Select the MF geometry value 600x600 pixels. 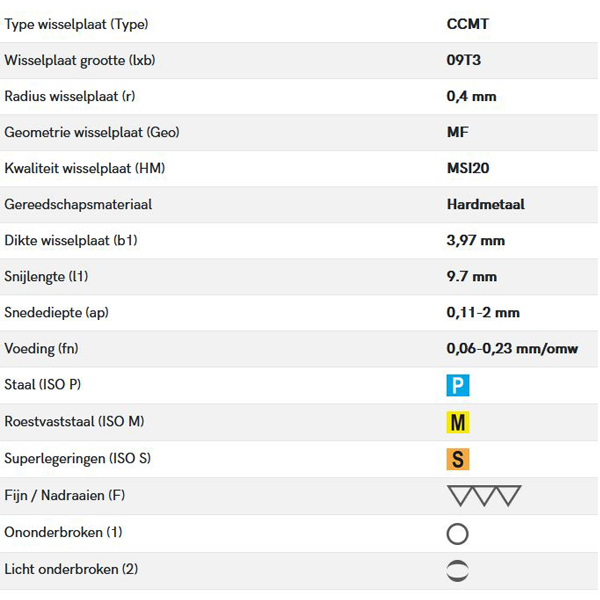coord(458,132)
